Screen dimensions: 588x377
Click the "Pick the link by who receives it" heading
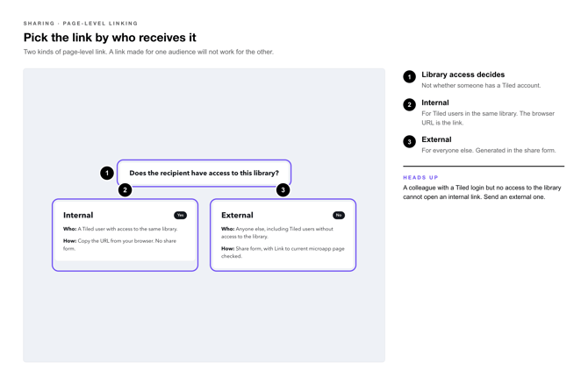[x=110, y=38]
